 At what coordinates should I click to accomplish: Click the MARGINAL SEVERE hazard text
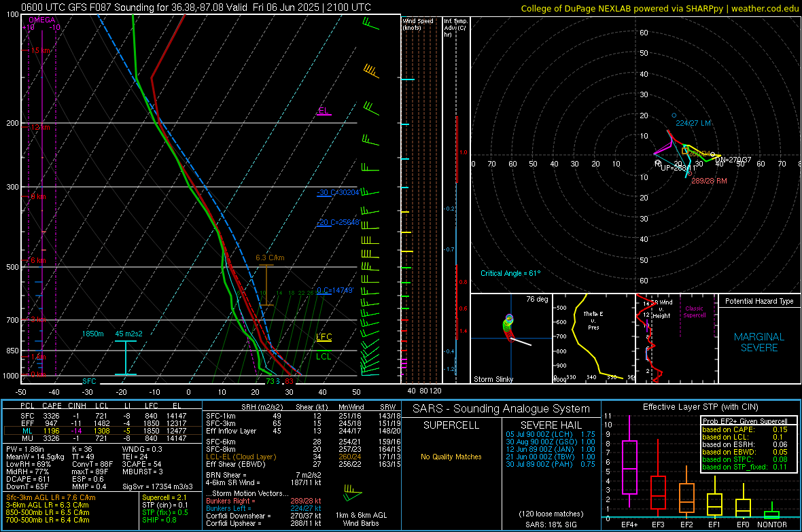point(759,342)
